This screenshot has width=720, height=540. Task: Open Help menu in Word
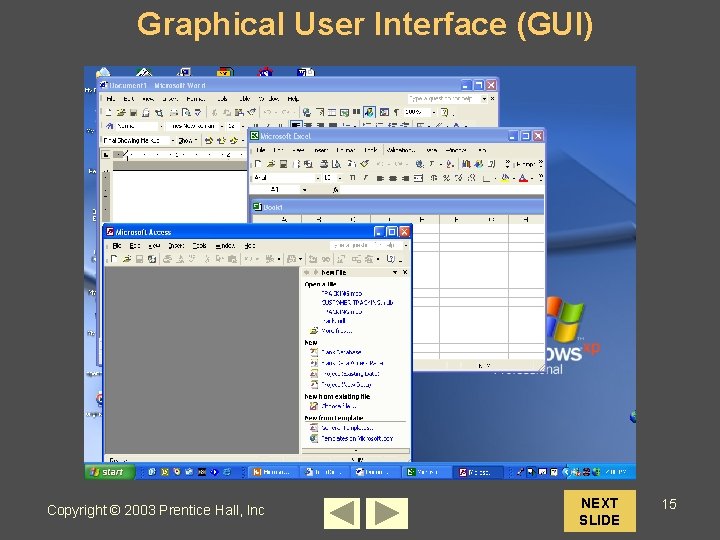(x=293, y=99)
